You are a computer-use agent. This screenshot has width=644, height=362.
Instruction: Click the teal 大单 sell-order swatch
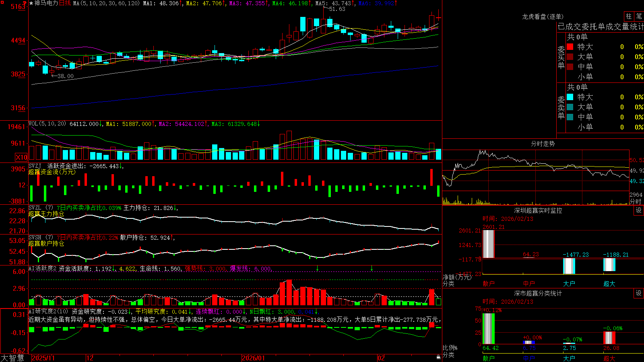tap(570, 107)
